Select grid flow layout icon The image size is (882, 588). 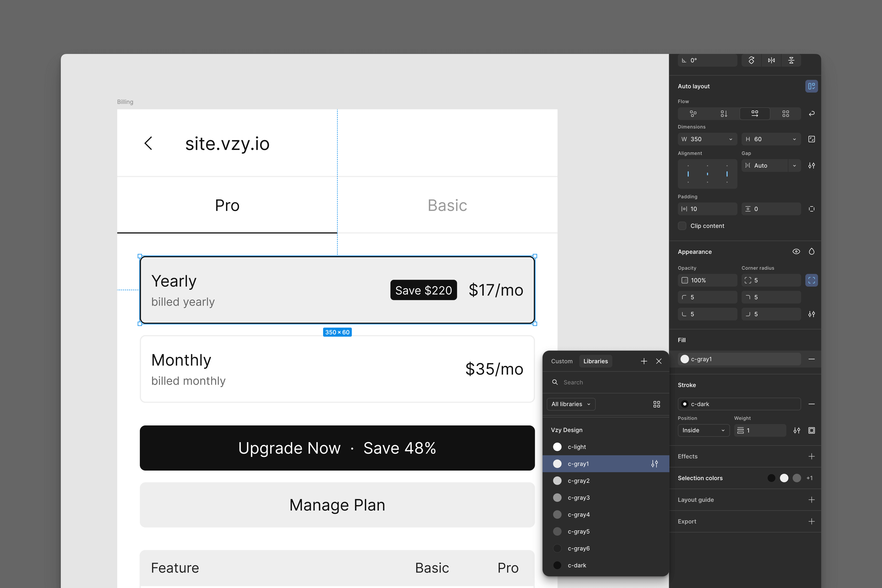click(785, 114)
